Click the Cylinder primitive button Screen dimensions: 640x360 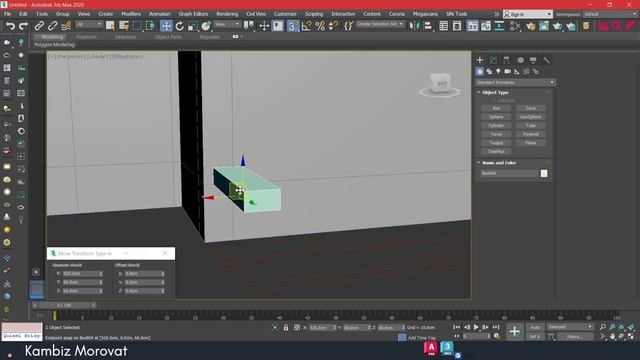tap(496, 125)
